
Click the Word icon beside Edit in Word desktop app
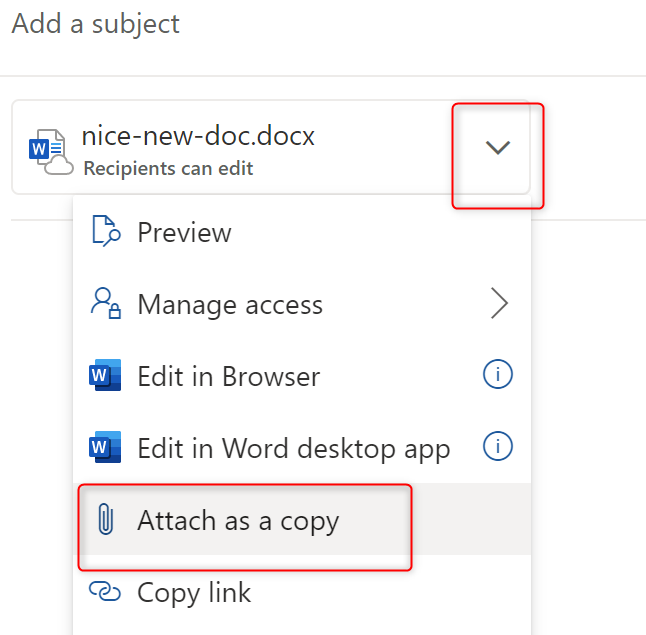point(105,448)
